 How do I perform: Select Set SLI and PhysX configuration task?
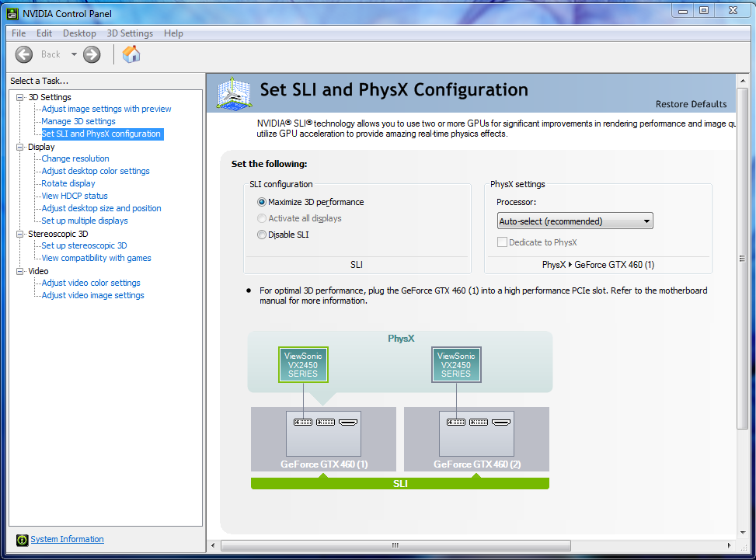[101, 134]
